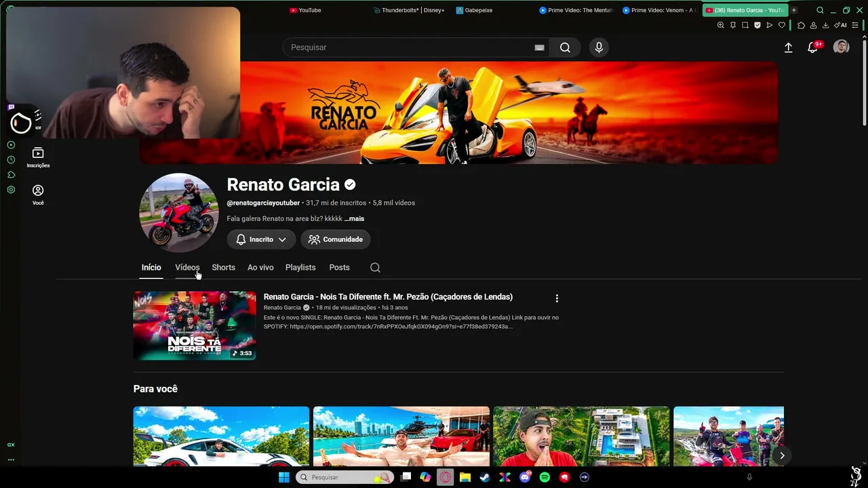Viewport: 868px width, 488px height.
Task: Open the browser extensions toolbar icon
Action: (x=801, y=25)
